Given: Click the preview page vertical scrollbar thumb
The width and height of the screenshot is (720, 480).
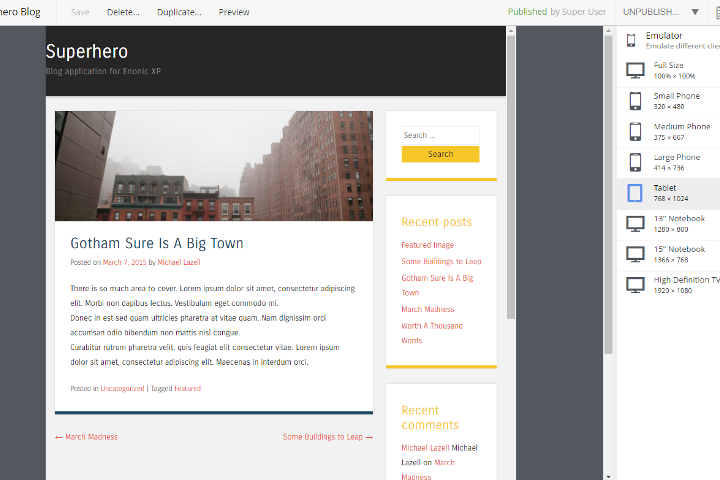Looking at the screenshot, I should tap(511, 177).
